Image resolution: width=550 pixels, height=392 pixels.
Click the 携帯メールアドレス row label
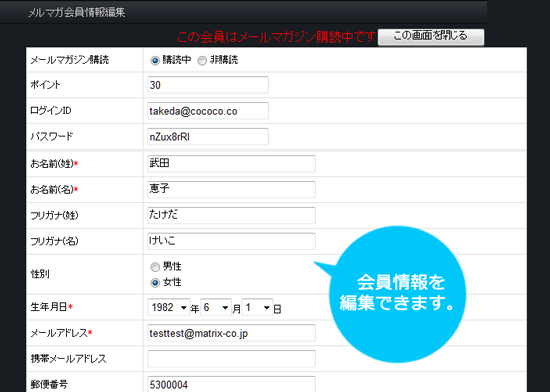coord(68,359)
